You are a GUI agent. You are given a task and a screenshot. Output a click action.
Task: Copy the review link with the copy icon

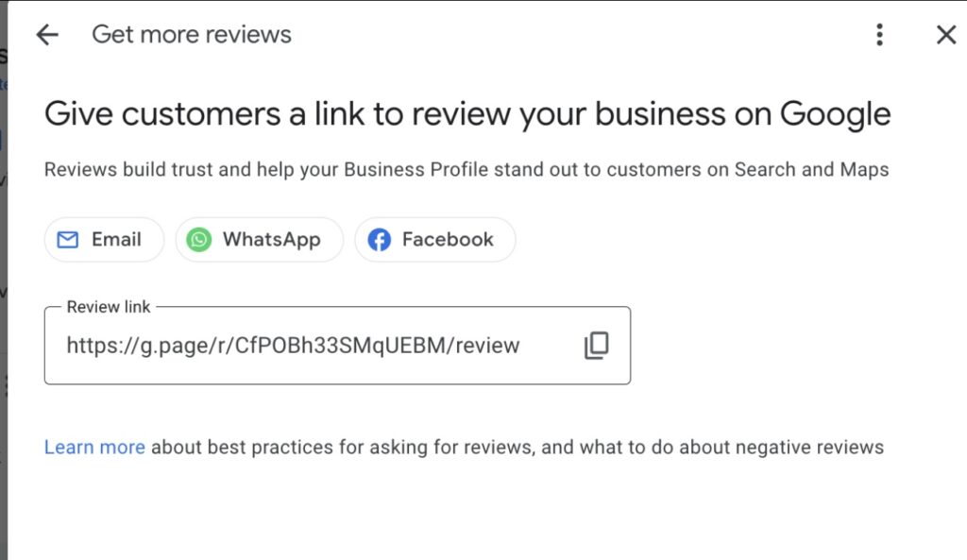click(x=596, y=346)
